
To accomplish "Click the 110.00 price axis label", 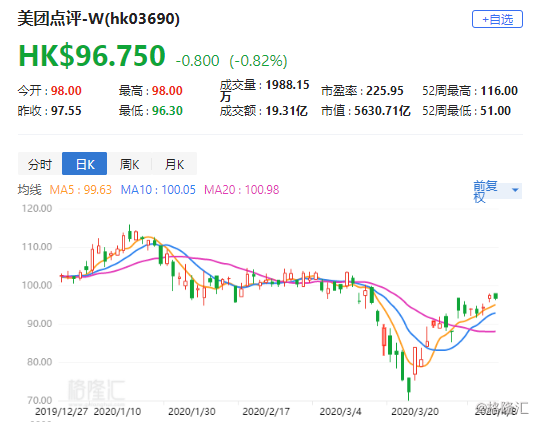I will pos(37,247).
